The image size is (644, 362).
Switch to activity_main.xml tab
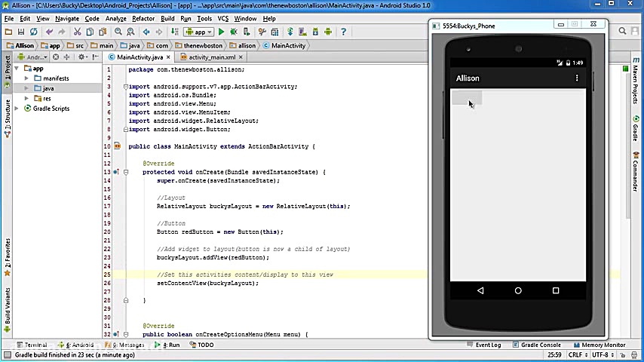(209, 57)
